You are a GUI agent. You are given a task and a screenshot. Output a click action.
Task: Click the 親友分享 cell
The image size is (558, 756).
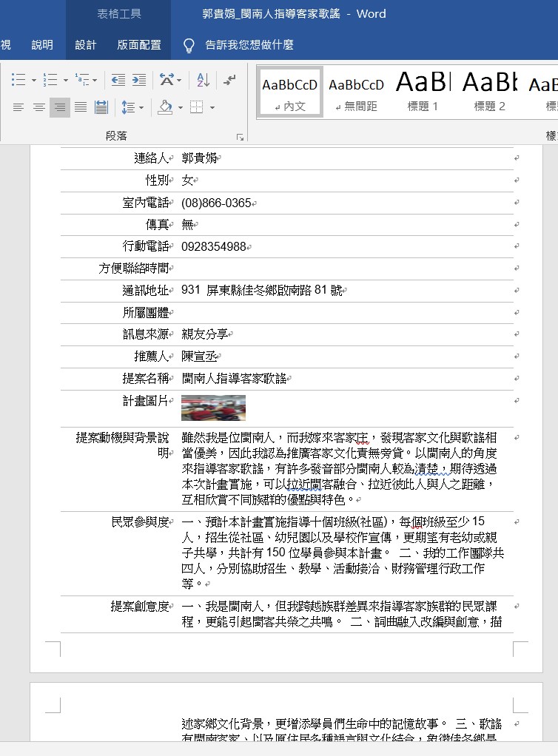click(x=204, y=334)
